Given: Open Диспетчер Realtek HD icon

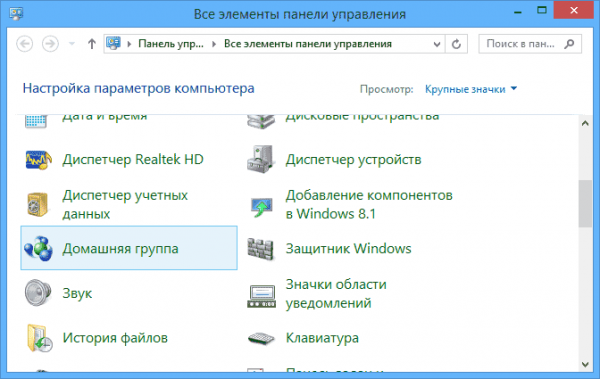Looking at the screenshot, I should coord(39,160).
